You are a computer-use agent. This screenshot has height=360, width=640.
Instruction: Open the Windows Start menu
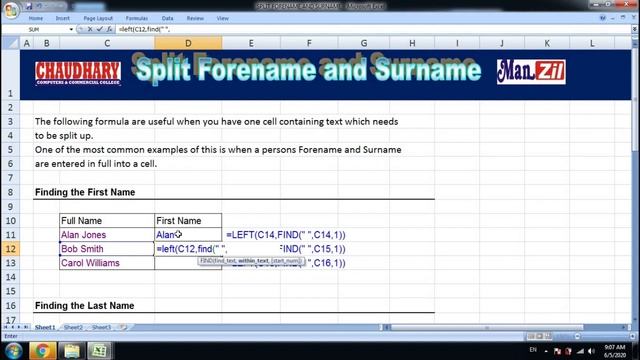tap(13, 351)
